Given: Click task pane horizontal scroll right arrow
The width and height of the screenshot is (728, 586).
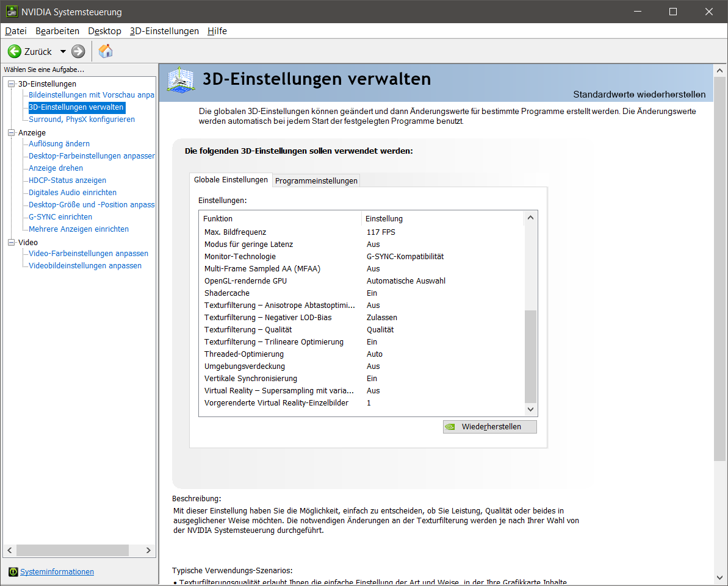Looking at the screenshot, I should pyautogui.click(x=148, y=550).
